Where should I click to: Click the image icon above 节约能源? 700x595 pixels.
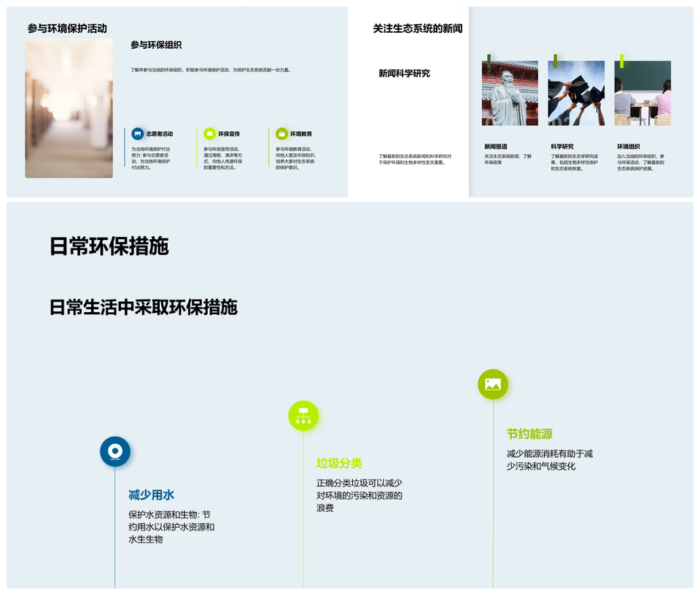coord(493,384)
